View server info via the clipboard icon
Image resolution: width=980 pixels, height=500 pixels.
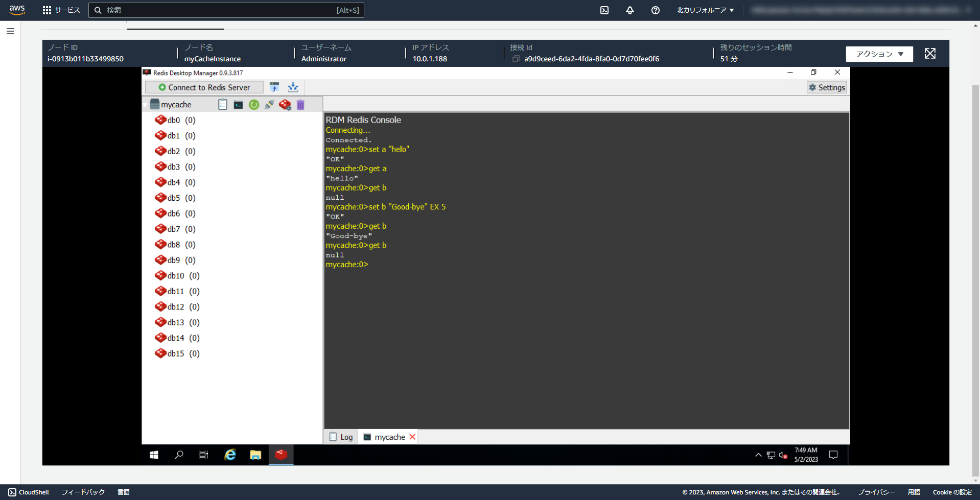[223, 104]
